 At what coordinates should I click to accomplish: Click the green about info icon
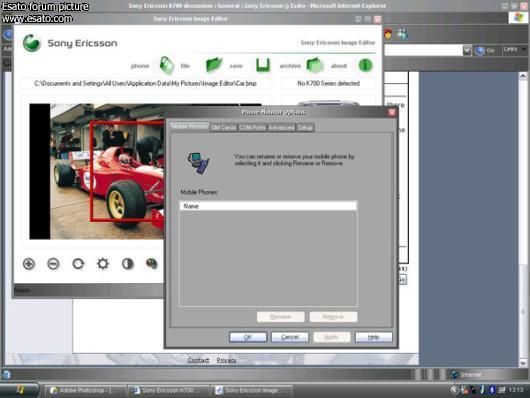point(365,65)
